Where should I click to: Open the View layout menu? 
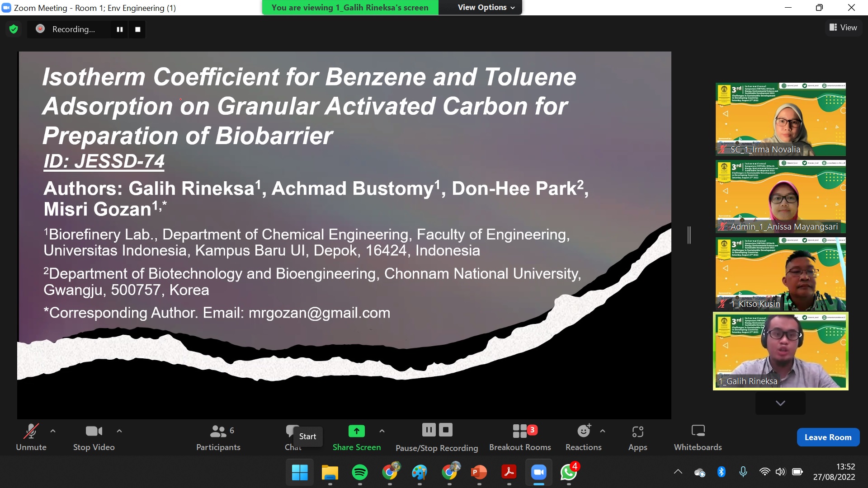click(843, 28)
